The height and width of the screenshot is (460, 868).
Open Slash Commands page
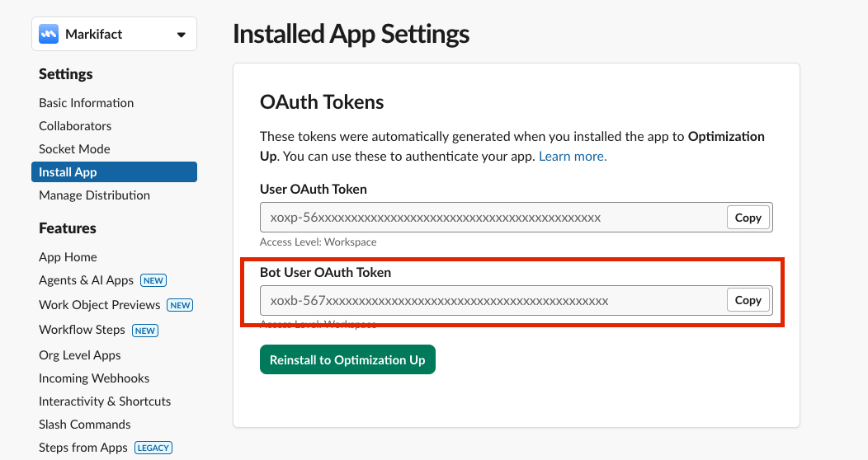tap(85, 425)
